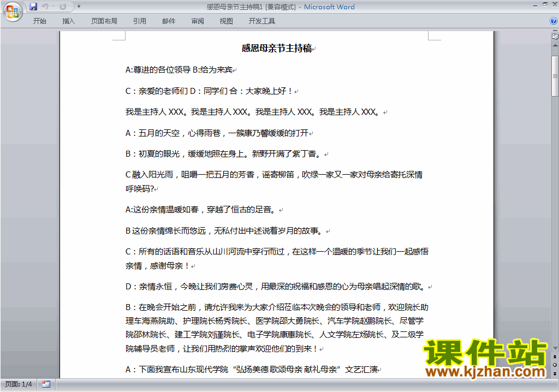
Task: Click the title 感恩母亲节主持稿 in the document
Action: pyautogui.click(x=277, y=48)
